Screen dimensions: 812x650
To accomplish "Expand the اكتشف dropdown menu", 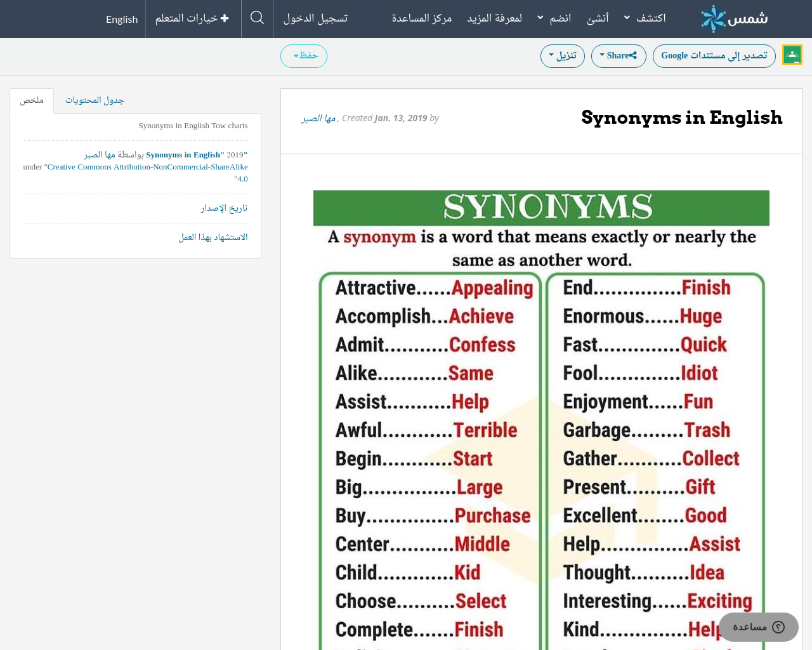I will [645, 18].
